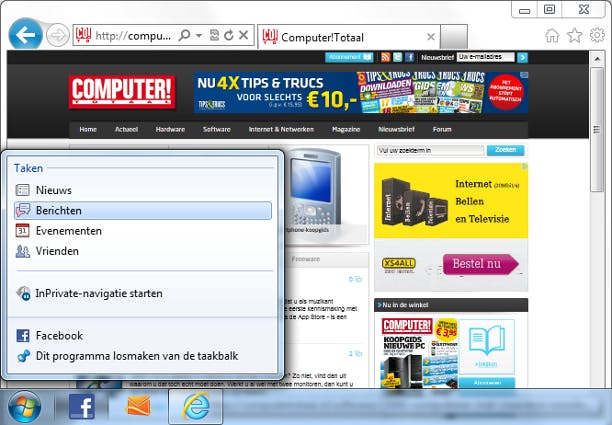Click the open book icon in winkel box
The image size is (612, 425).
click(486, 341)
